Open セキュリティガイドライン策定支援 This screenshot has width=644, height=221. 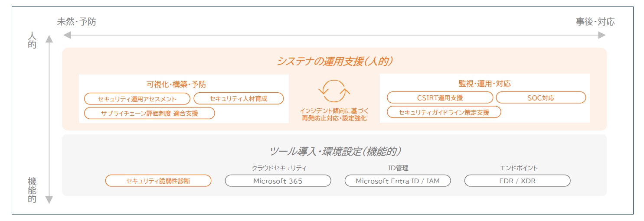(444, 112)
